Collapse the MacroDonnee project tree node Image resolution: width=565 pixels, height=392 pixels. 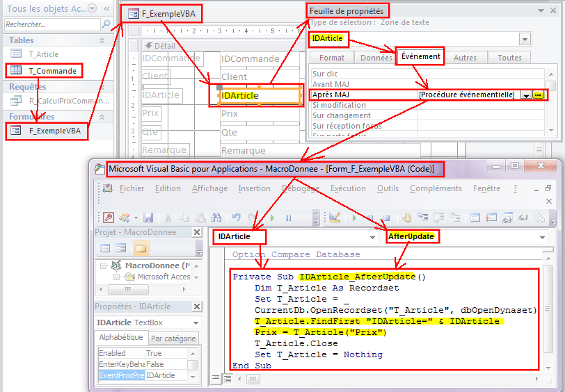tap(104, 266)
